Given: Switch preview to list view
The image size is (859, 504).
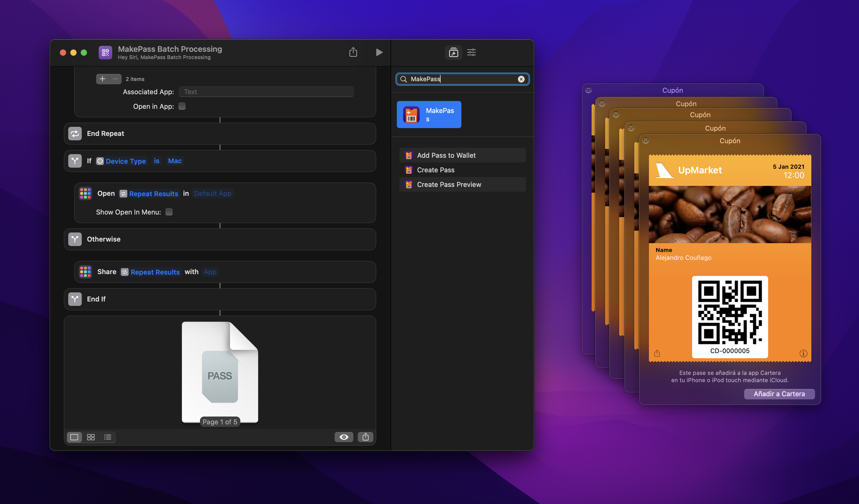Looking at the screenshot, I should coord(108,437).
